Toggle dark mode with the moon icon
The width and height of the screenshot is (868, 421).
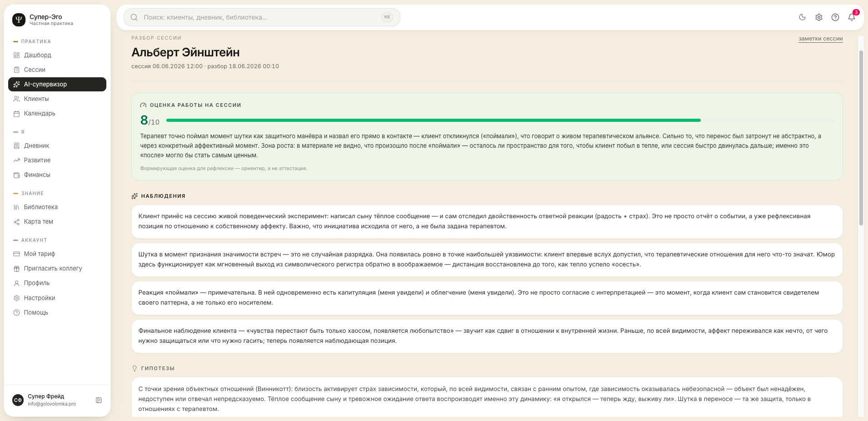(x=802, y=17)
